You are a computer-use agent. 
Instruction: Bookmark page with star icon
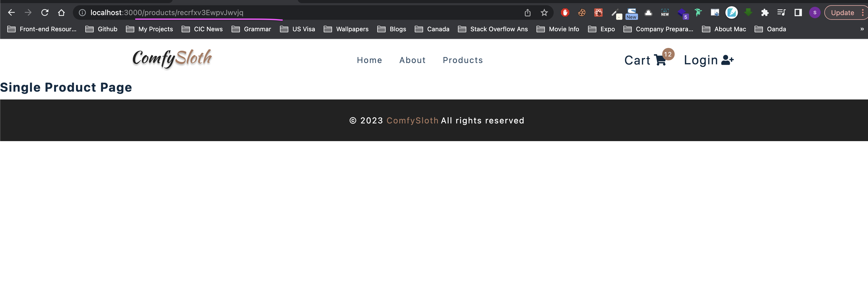click(544, 12)
